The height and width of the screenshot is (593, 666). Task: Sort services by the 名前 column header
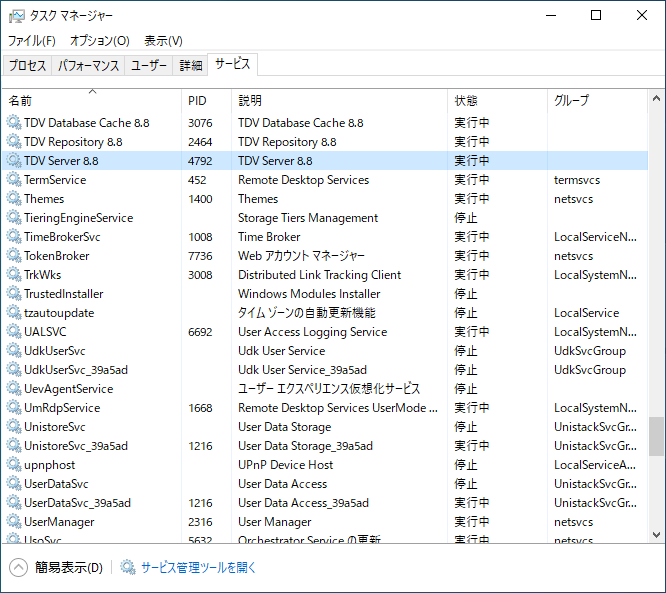click(x=92, y=101)
